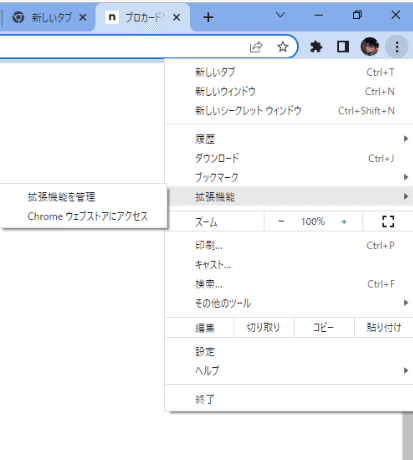Viewport: 413px width, 460px height.
Task: Click the 100% zoom value
Action: 313,221
